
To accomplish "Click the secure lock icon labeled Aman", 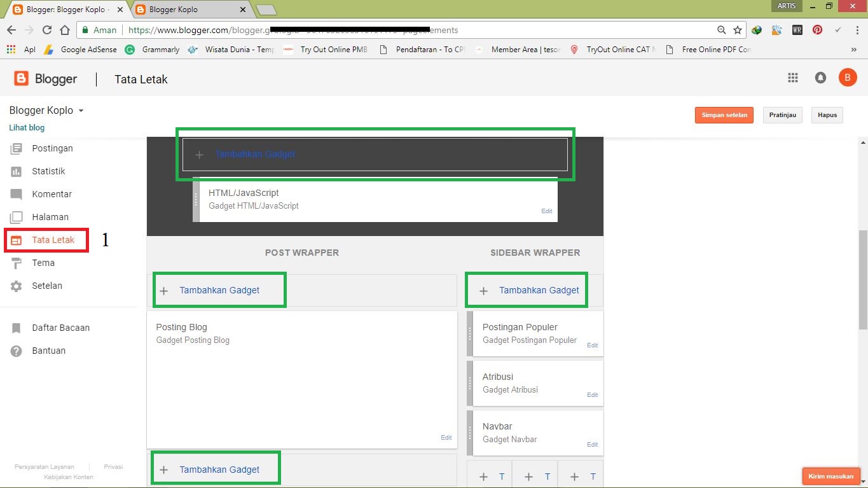I will click(x=85, y=30).
